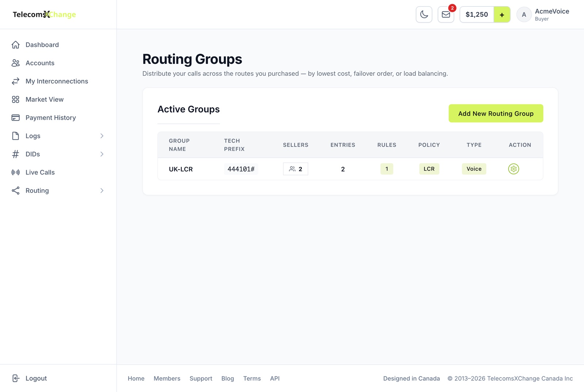Expand the Routing submenu chevron
The height and width of the screenshot is (392, 584).
pos(102,191)
